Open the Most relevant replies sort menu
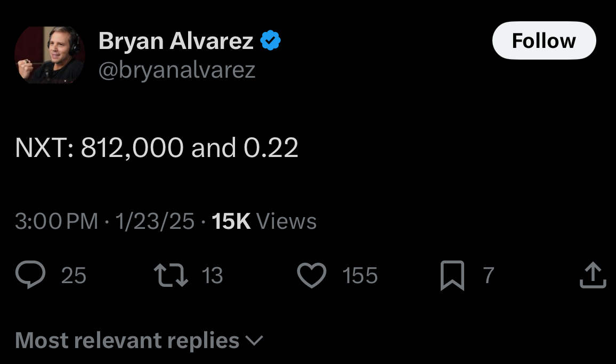Image resolution: width=616 pixels, height=364 pixels. [128, 341]
